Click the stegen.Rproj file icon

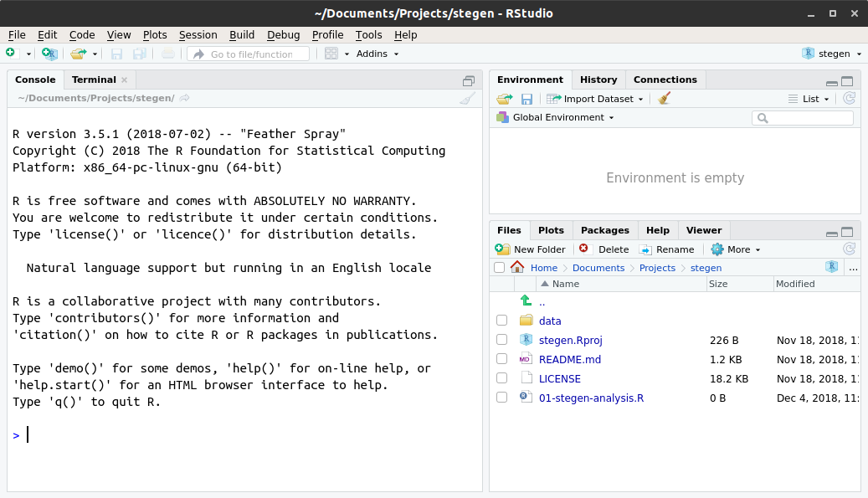coord(526,340)
